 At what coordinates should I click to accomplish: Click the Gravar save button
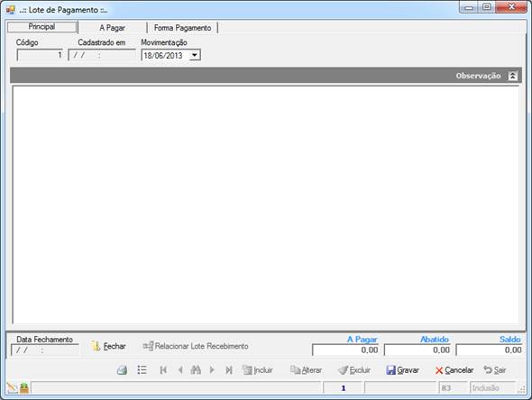(x=402, y=370)
